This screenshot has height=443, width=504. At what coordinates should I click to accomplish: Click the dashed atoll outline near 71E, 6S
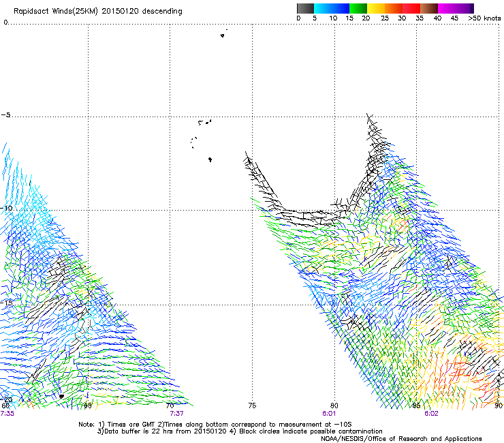(193, 142)
